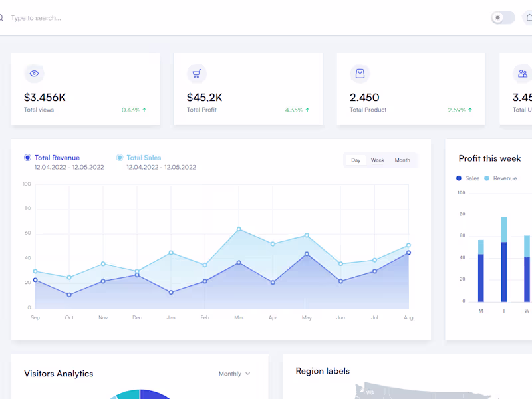The height and width of the screenshot is (399, 532).
Task: Click the Total views label
Action: [x=39, y=110]
